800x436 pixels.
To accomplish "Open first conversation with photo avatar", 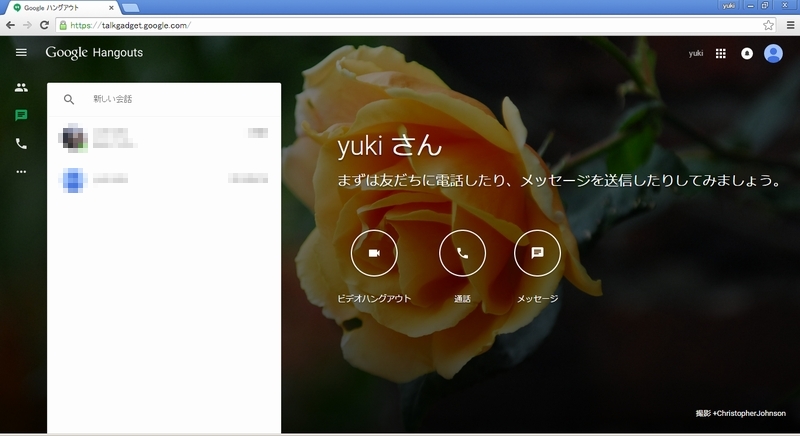I will (163, 138).
